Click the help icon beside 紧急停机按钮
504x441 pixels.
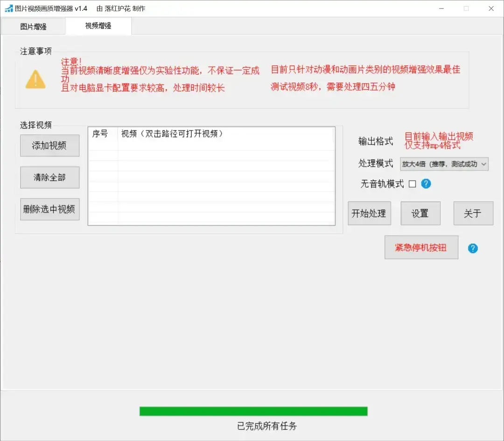(x=473, y=249)
